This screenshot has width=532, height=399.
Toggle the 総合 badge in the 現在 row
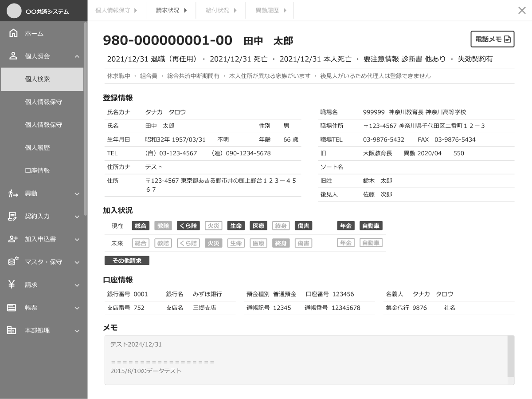(x=141, y=225)
